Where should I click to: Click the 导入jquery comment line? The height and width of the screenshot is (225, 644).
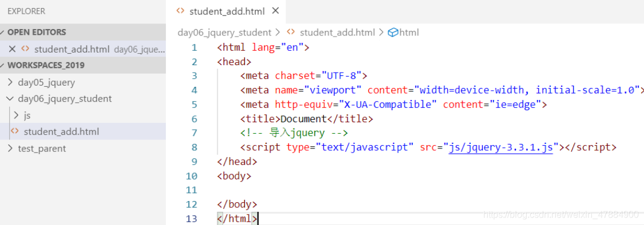(x=294, y=133)
